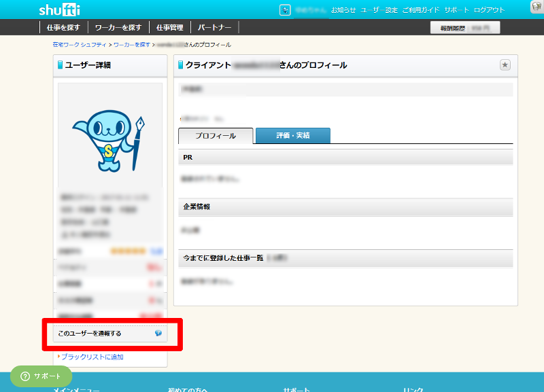The height and width of the screenshot is (392, 544).
Task: Click サポート in the top header
Action: coord(456,10)
